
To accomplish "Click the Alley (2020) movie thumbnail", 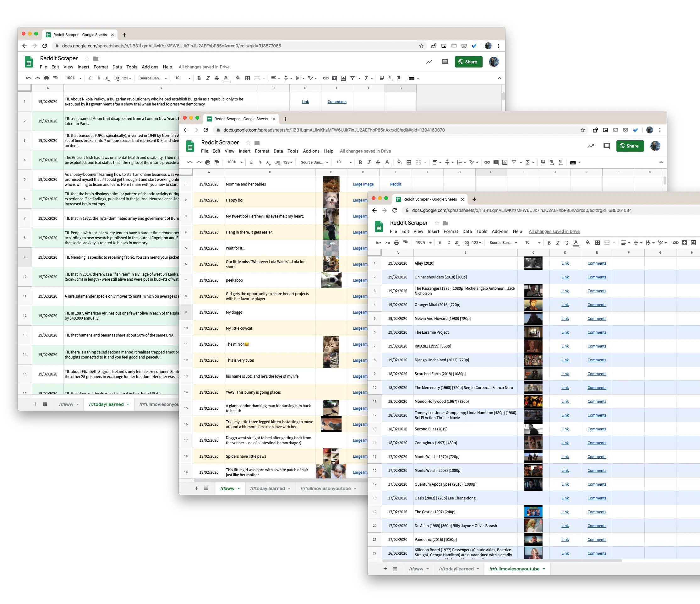I will pyautogui.click(x=533, y=263).
